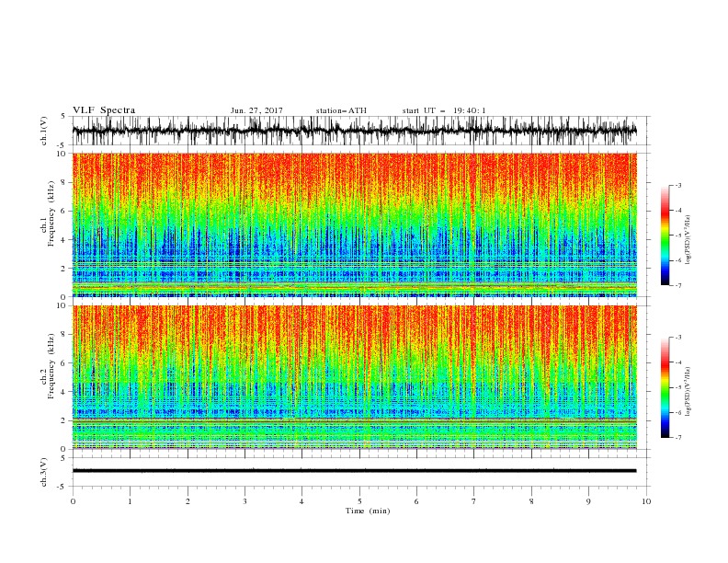Select the "Time (min)" axis label
This screenshot has width=728, height=563.
point(368,511)
